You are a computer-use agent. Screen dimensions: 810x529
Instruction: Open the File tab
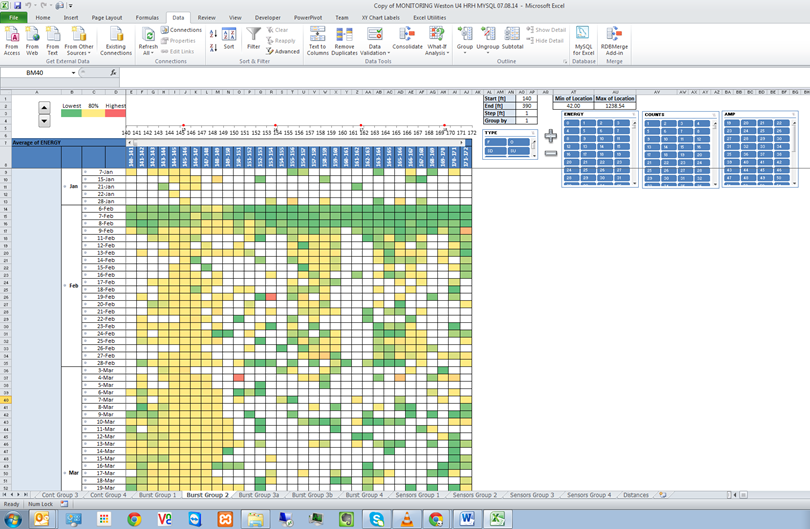tap(14, 18)
